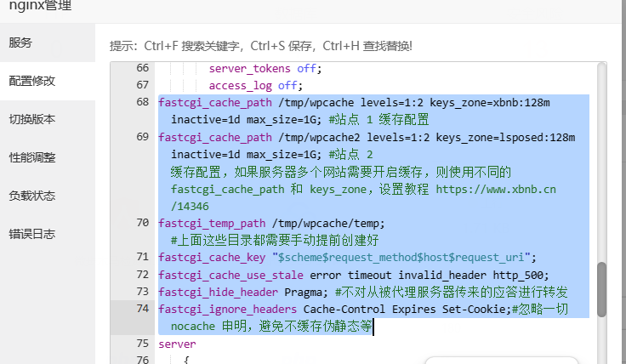Image resolution: width=626 pixels, height=364 pixels.
Task: Click the server keyword on line 75
Action: pos(177,344)
